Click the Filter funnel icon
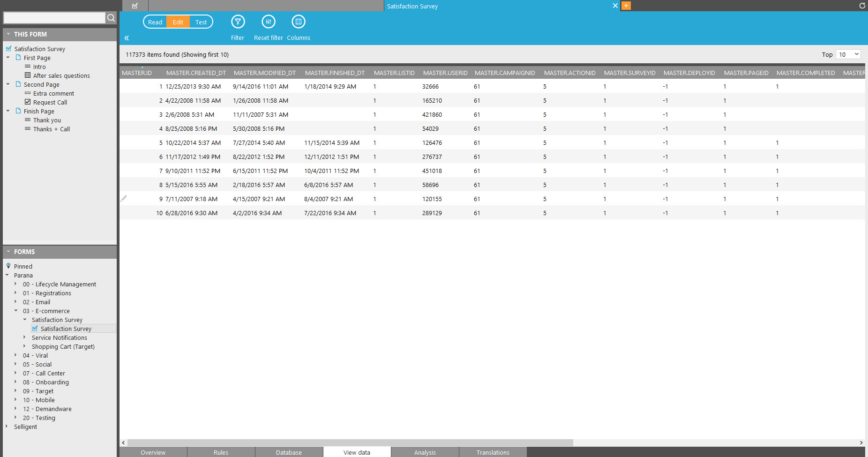 click(x=238, y=22)
